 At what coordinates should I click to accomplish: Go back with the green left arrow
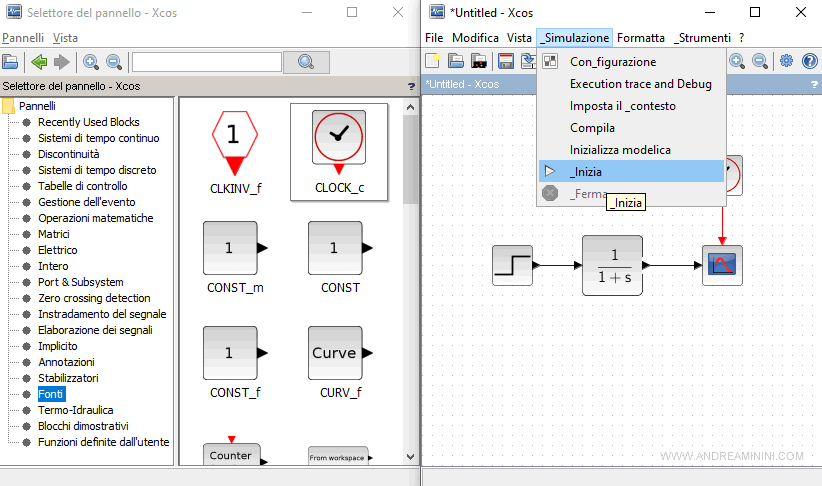click(x=39, y=62)
